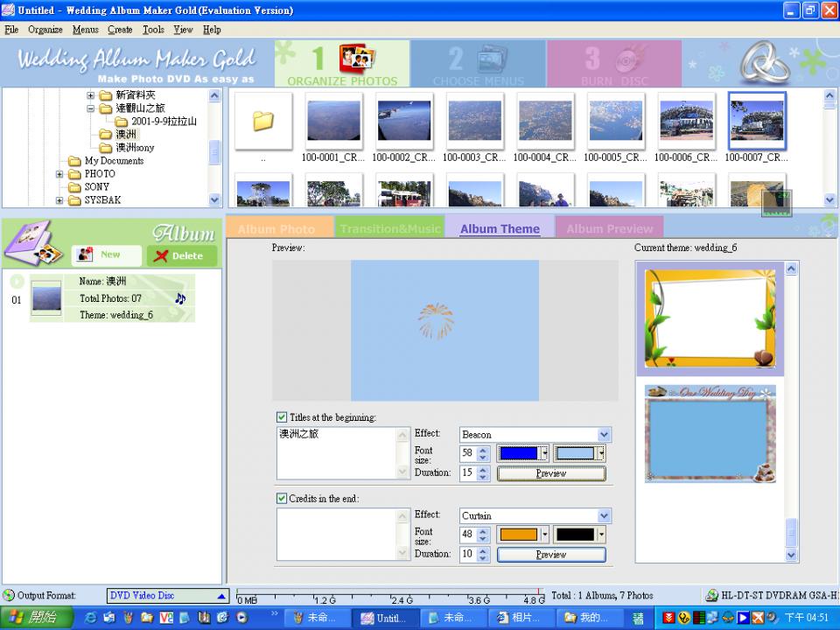This screenshot has height=630, width=840.
Task: Uncheck Titles at the beginning checkbox
Action: [x=282, y=417]
